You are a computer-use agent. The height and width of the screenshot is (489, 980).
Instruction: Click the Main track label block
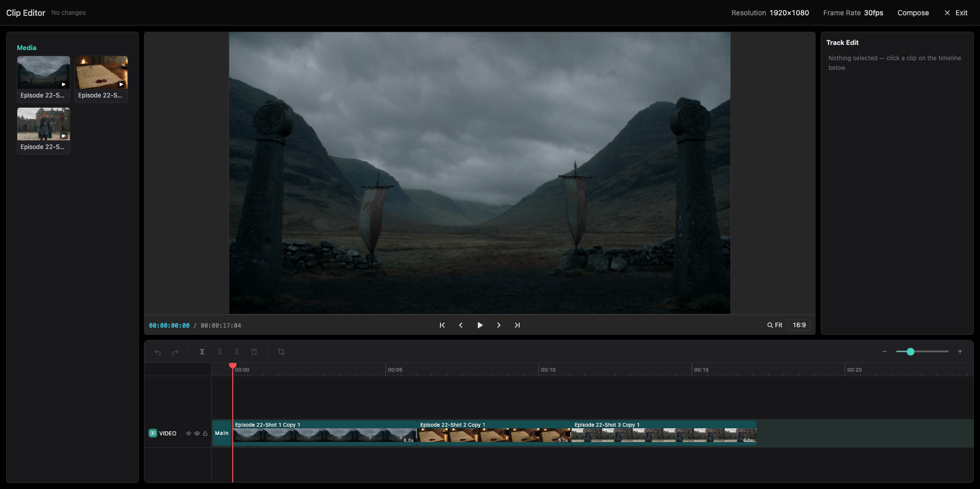[x=222, y=433]
